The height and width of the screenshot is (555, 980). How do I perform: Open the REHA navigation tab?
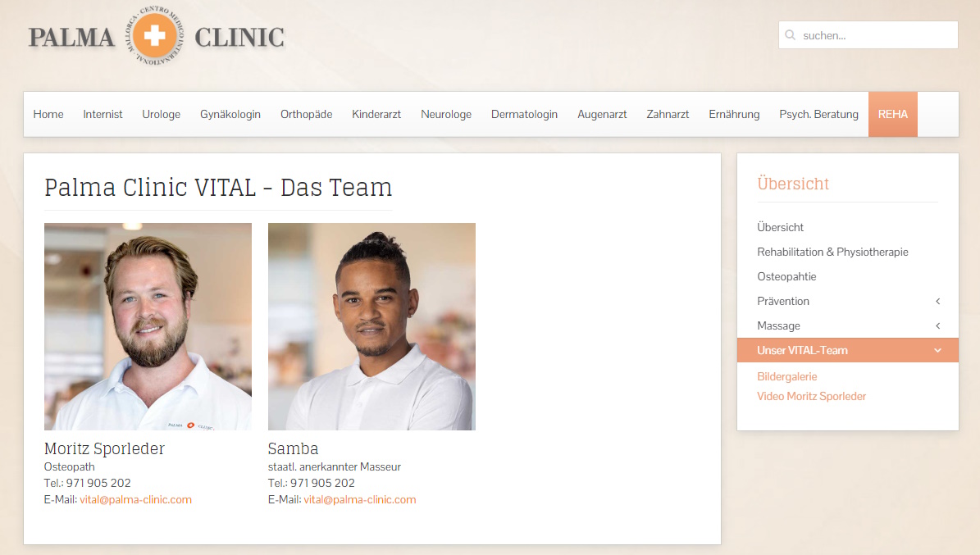(x=892, y=115)
